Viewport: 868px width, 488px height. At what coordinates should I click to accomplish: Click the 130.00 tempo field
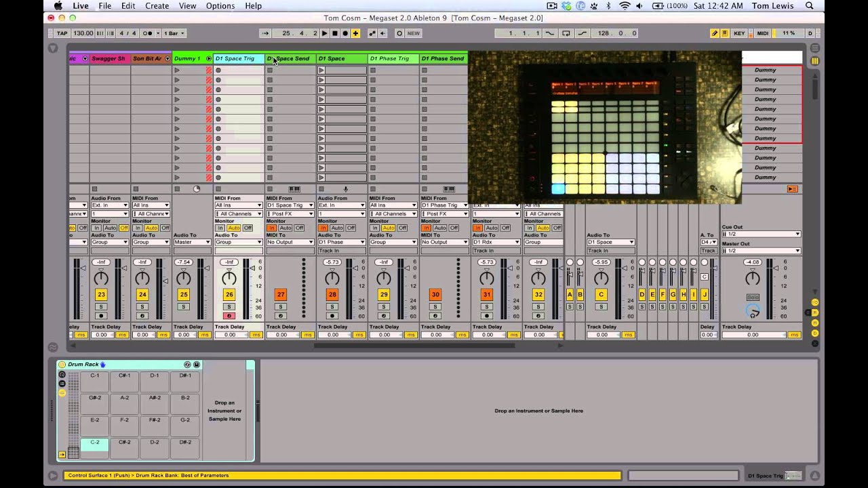(83, 33)
